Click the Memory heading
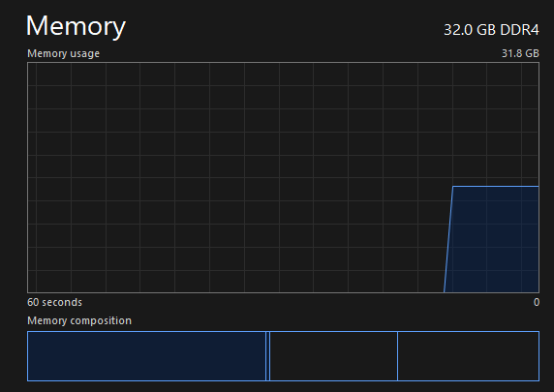 coord(76,26)
